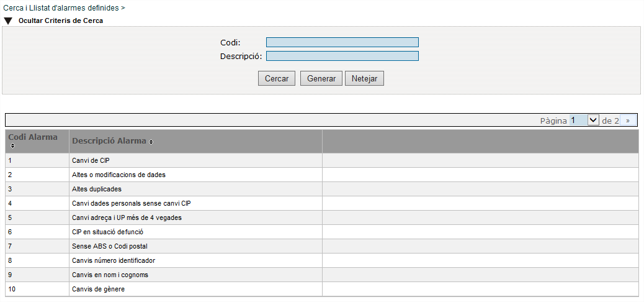Viewport: 644px width, 302px height.
Task: Sort by Codi Alarma arrows icon
Action: 12,145
